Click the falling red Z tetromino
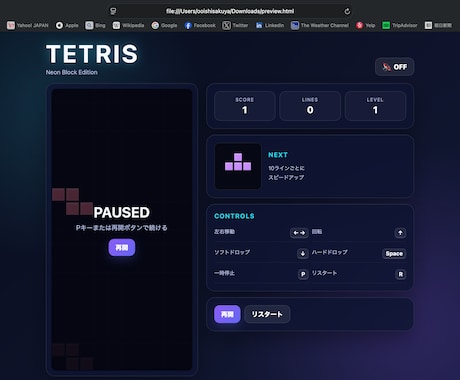 [x=72, y=202]
